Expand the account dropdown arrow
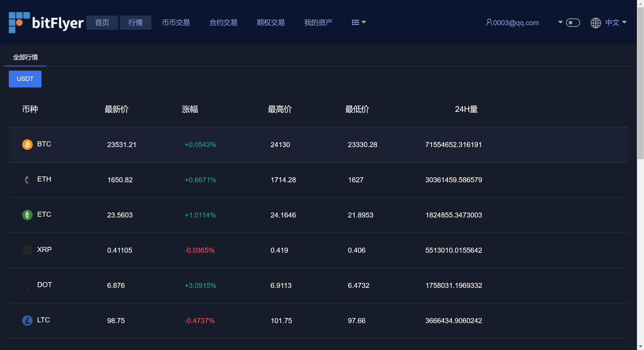 (x=560, y=22)
